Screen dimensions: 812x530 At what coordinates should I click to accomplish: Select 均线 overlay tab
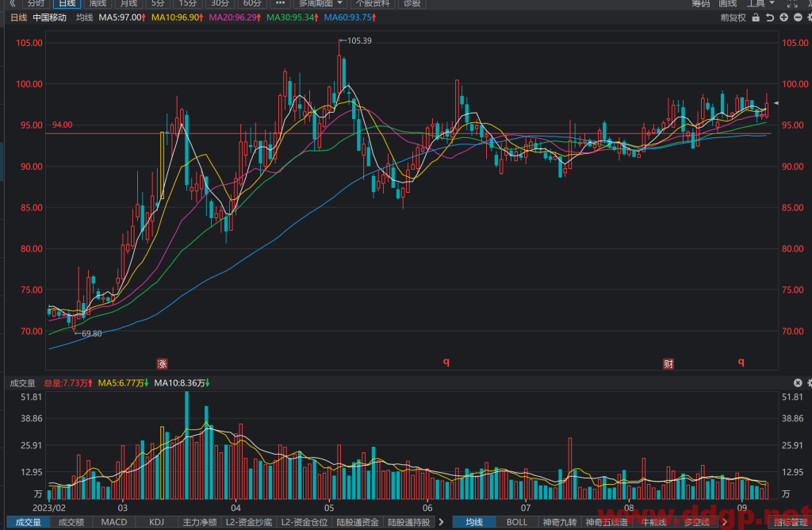(474, 522)
